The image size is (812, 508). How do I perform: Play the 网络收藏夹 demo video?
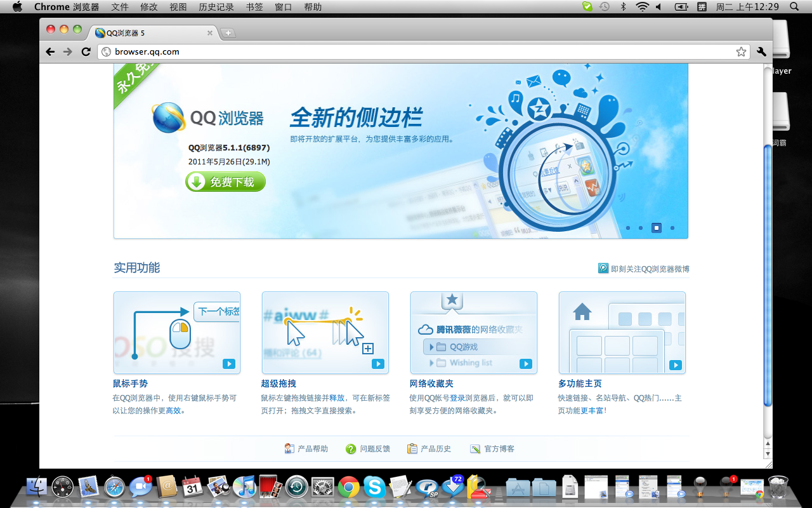[526, 364]
